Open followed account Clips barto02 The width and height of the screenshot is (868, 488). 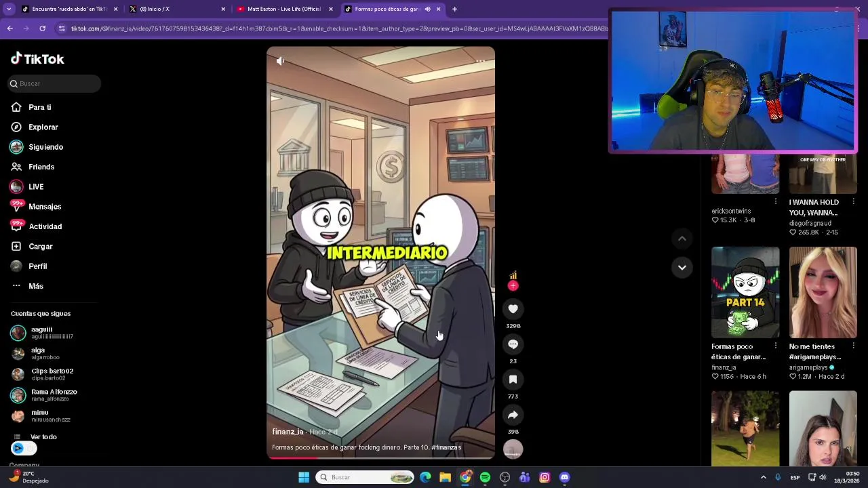coord(42,374)
